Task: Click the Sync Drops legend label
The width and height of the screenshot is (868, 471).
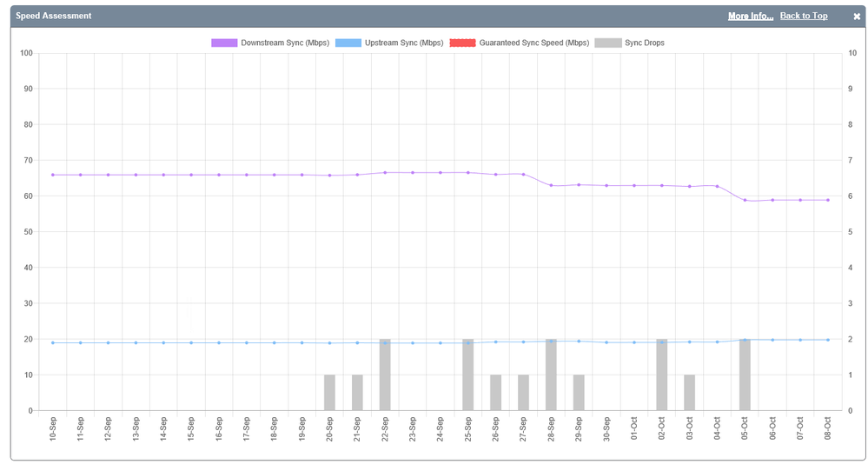Action: (644, 43)
